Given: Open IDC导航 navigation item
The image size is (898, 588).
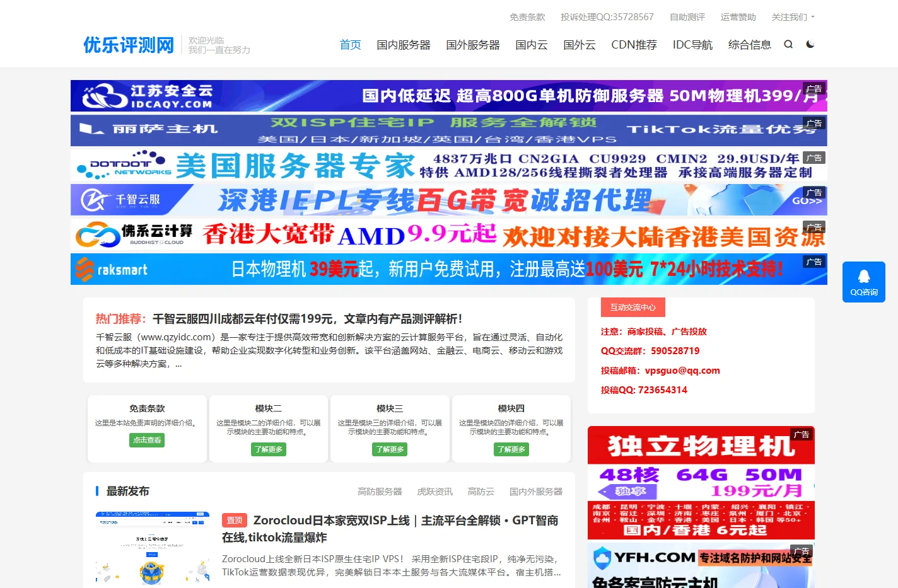Looking at the screenshot, I should (x=692, y=45).
